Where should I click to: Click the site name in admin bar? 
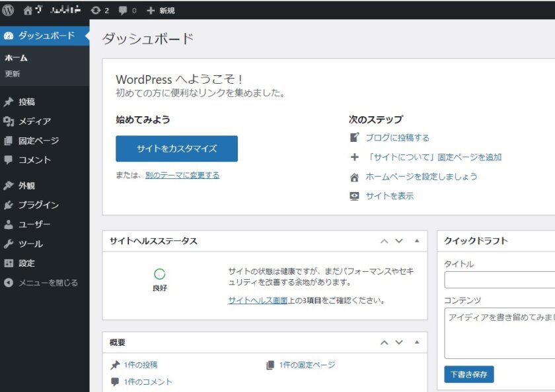pyautogui.click(x=57, y=11)
